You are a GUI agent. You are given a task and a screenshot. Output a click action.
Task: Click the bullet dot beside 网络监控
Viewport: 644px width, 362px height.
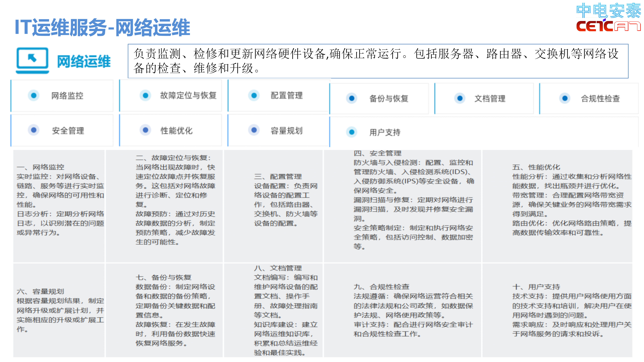pyautogui.click(x=34, y=95)
